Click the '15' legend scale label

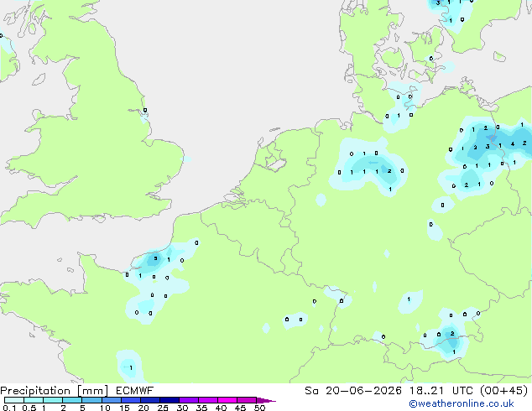pos(124,408)
